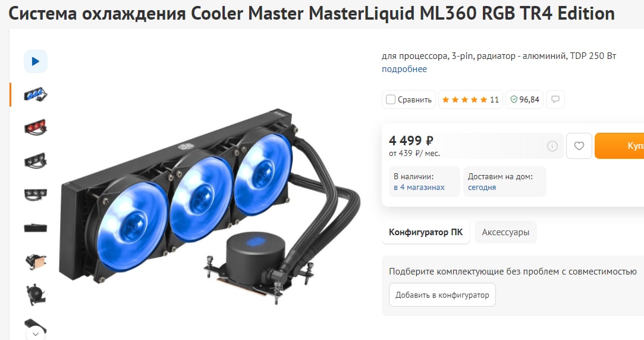Viewport: 644px width, 340px height.
Task: View the front radiator view thumbnail
Action: (36, 195)
